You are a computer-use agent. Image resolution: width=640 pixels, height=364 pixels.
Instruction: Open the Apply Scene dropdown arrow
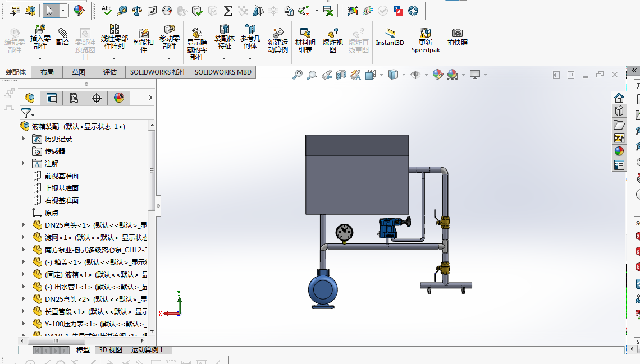click(x=463, y=75)
